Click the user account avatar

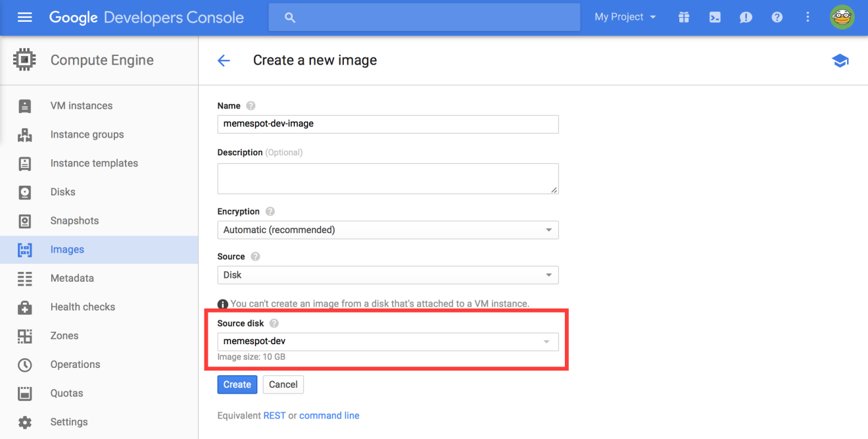(x=842, y=17)
